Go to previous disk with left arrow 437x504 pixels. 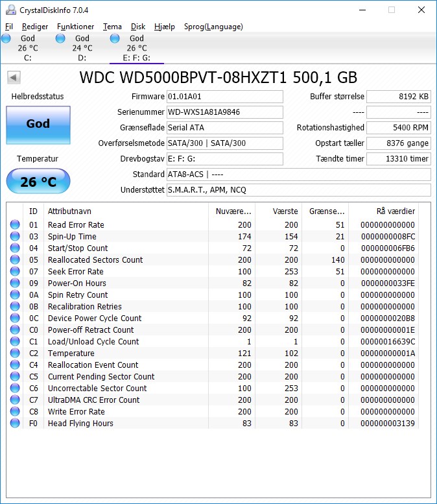(x=14, y=77)
